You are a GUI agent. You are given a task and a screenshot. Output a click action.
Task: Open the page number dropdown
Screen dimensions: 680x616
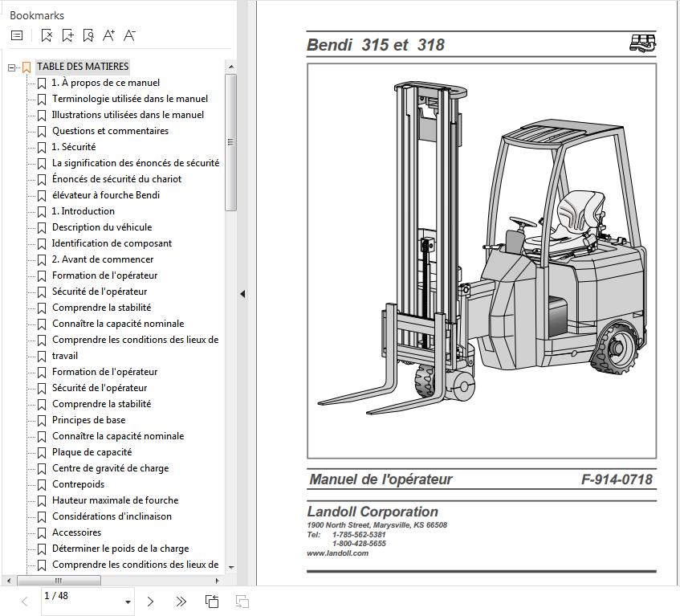coord(128,602)
